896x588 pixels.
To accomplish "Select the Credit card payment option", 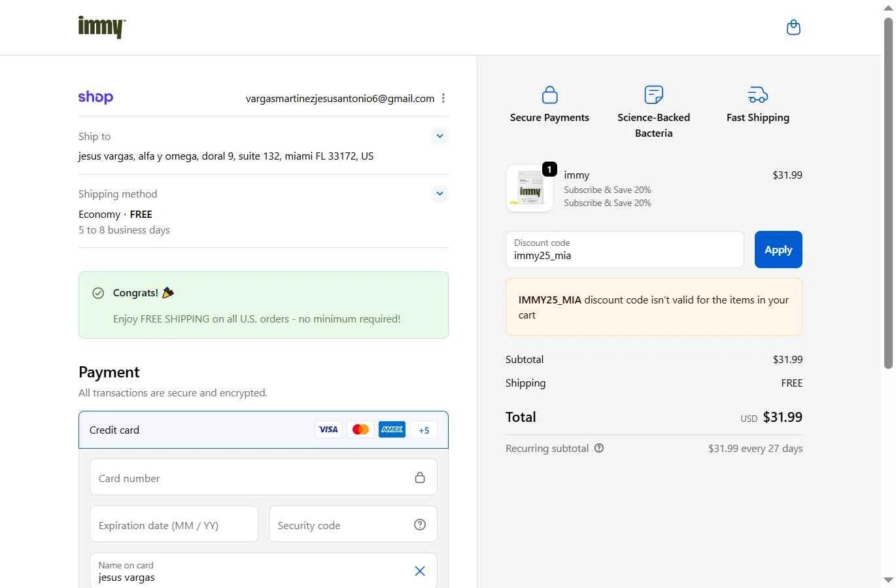I will (264, 430).
